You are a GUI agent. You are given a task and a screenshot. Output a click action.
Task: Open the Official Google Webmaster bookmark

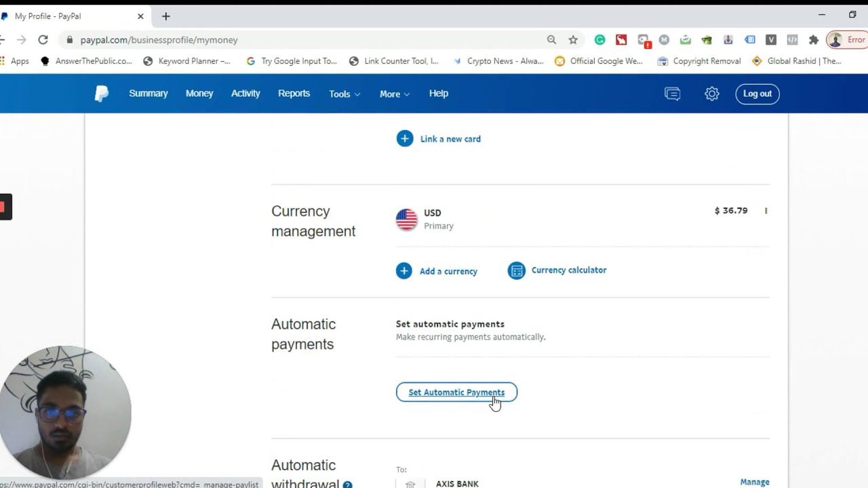599,61
